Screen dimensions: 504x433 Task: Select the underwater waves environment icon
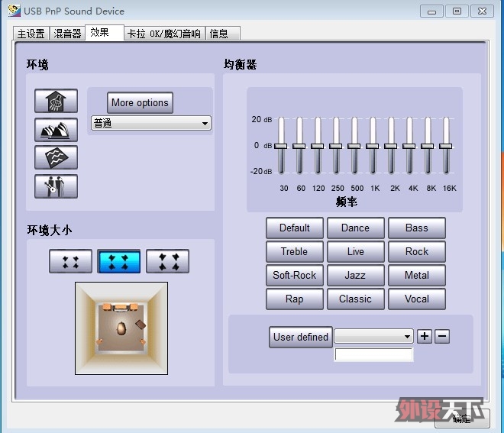click(x=56, y=157)
